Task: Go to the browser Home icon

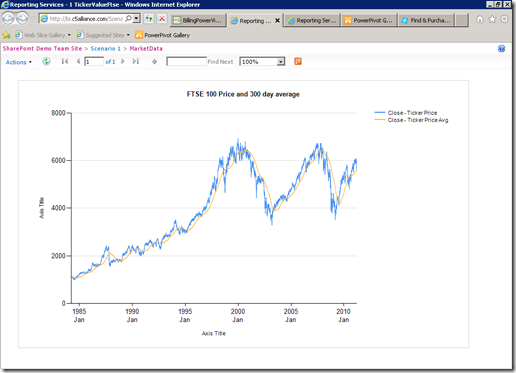Action: point(480,19)
